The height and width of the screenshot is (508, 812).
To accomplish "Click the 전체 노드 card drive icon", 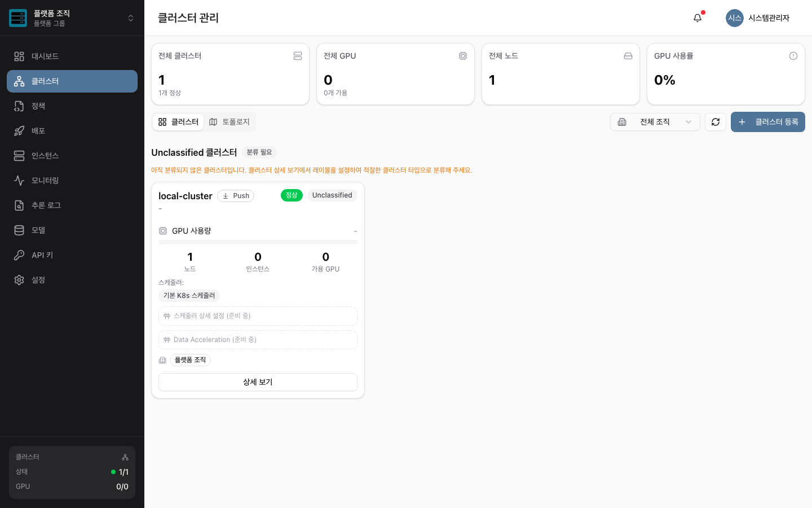I will pos(628,56).
